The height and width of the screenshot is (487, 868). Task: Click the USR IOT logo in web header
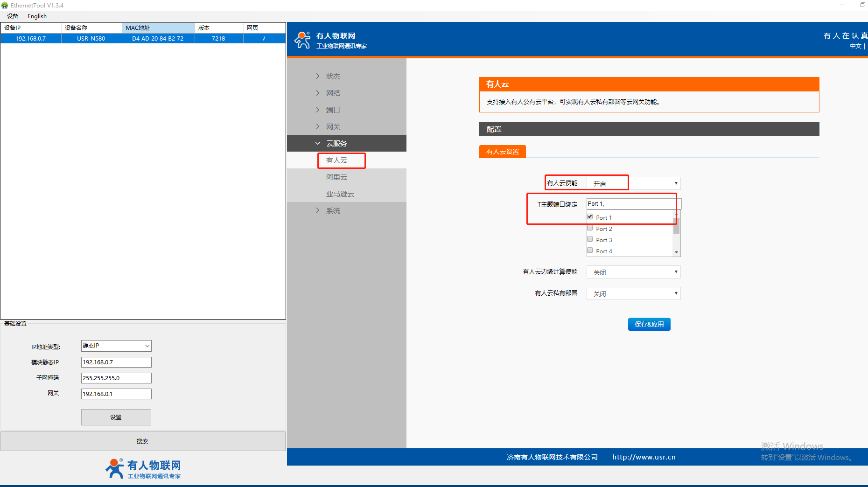pos(302,40)
